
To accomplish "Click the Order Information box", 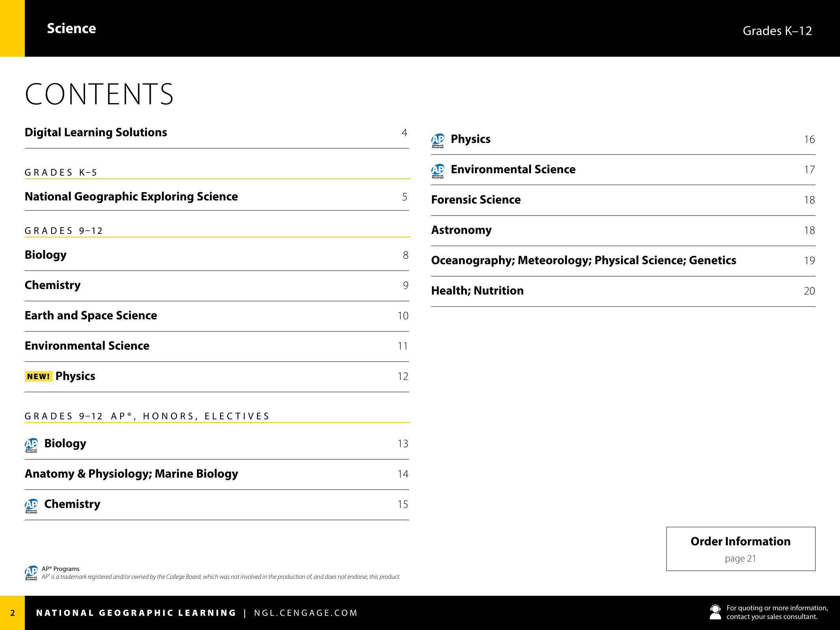I will pyautogui.click(x=740, y=548).
